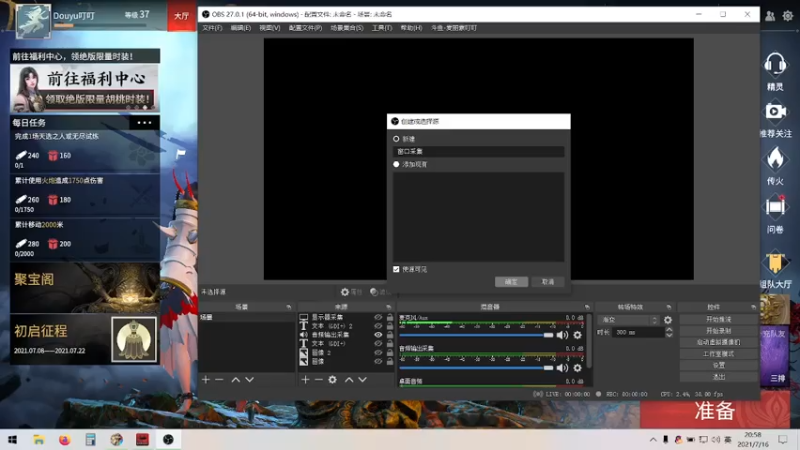Open the 问卷 icon in game sidebar
Screen dimensions: 800x450
tap(775, 207)
